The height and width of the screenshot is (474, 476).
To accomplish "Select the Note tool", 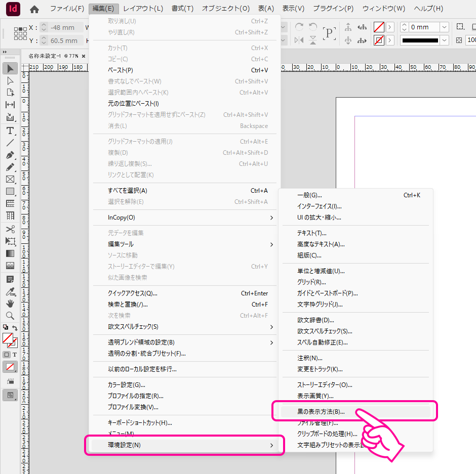I will click(10, 279).
